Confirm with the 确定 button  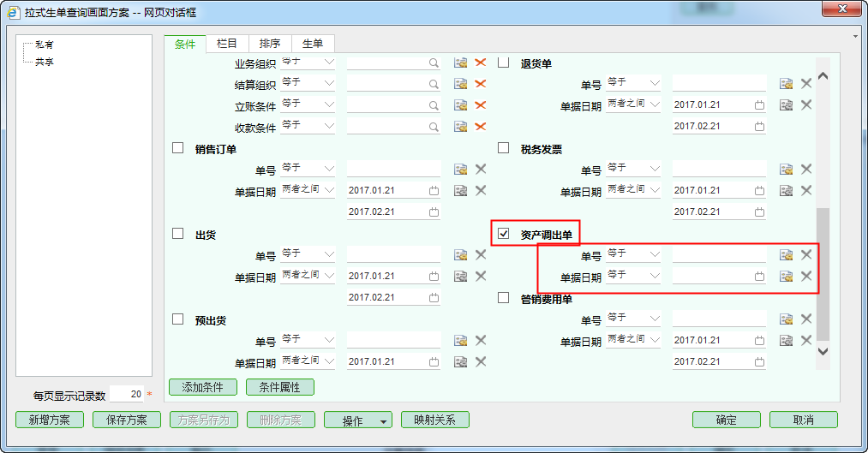(726, 420)
